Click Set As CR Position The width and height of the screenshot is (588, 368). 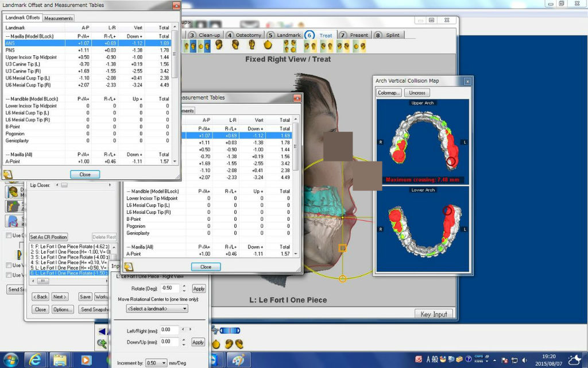pos(48,237)
